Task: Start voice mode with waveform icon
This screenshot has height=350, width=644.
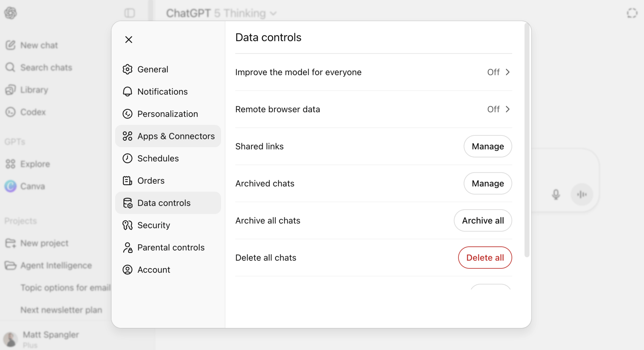Action: click(582, 194)
